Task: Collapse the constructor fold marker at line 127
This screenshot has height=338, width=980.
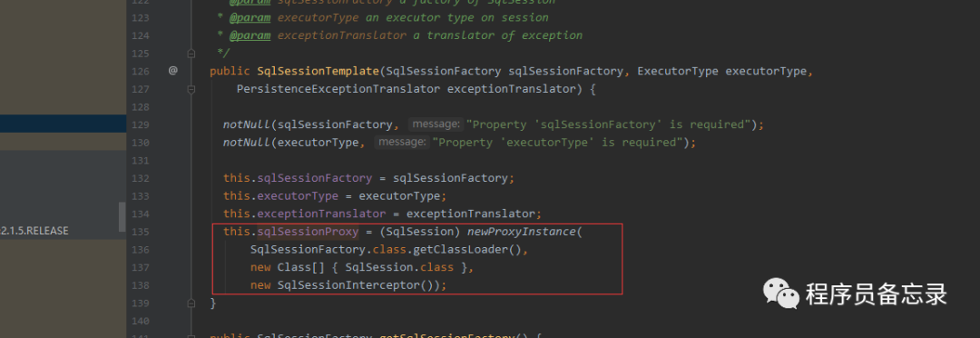Action: coord(191,90)
